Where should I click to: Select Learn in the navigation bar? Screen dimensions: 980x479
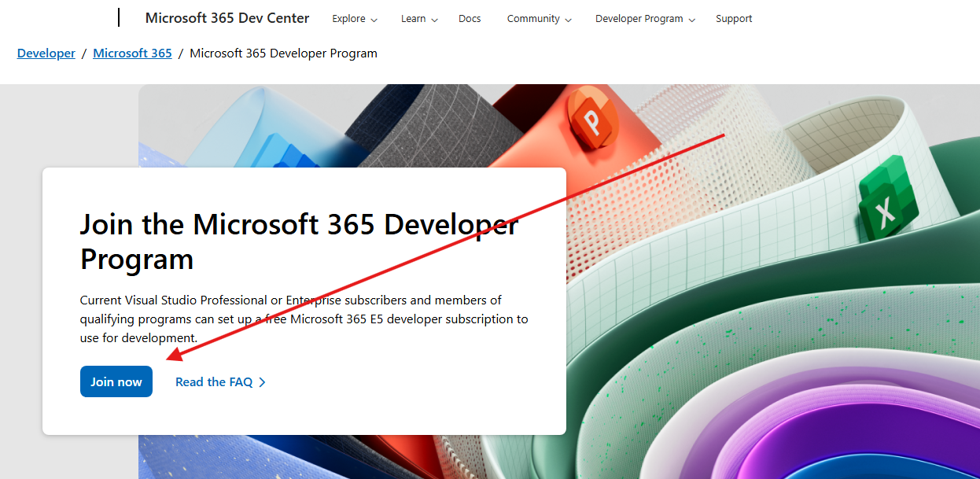pos(413,18)
